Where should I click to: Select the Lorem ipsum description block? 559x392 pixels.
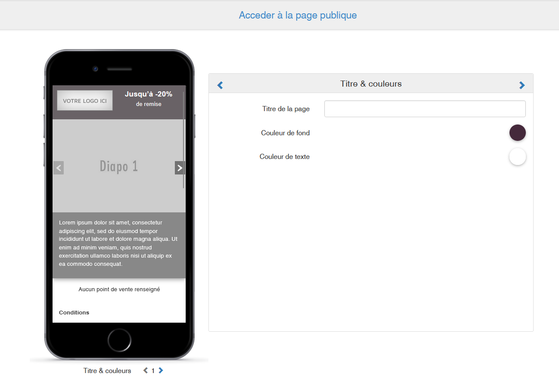119,245
